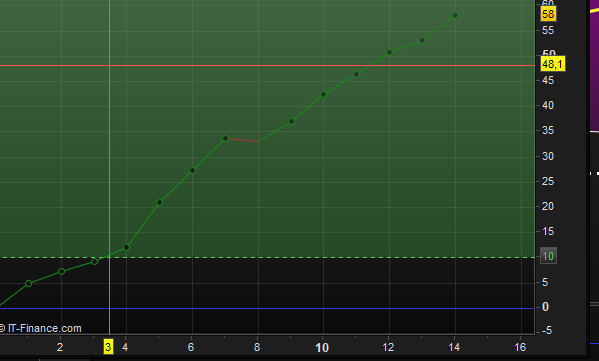Click y-axis value 40
The height and width of the screenshot is (361, 599).
[x=548, y=105]
